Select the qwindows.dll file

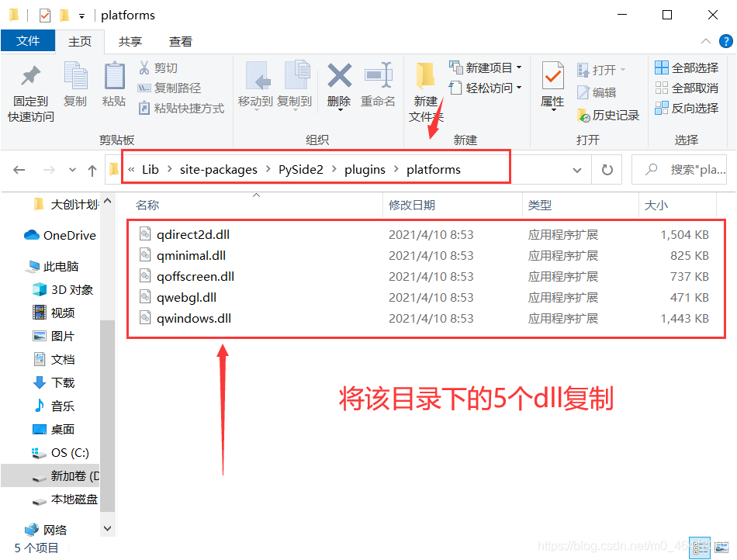[194, 319]
